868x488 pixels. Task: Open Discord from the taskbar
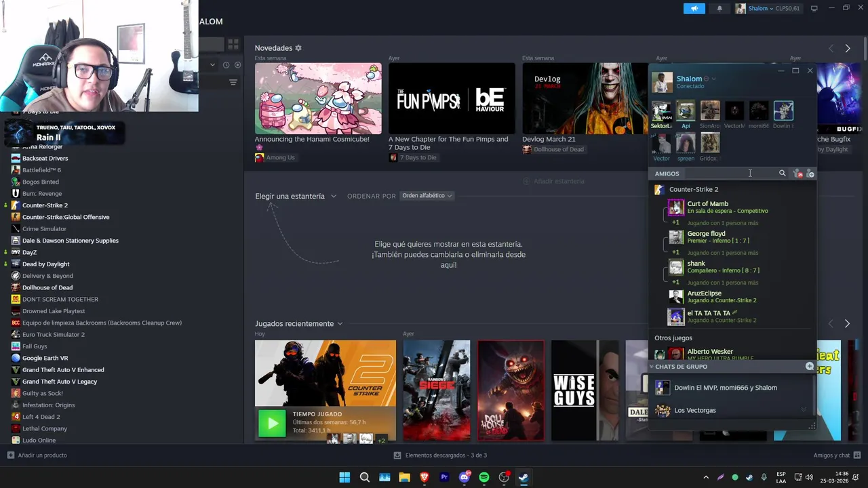[x=465, y=477]
